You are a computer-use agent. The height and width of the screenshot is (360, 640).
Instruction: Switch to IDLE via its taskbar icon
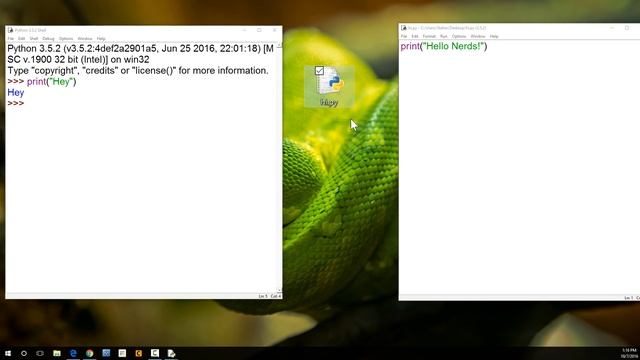point(171,353)
